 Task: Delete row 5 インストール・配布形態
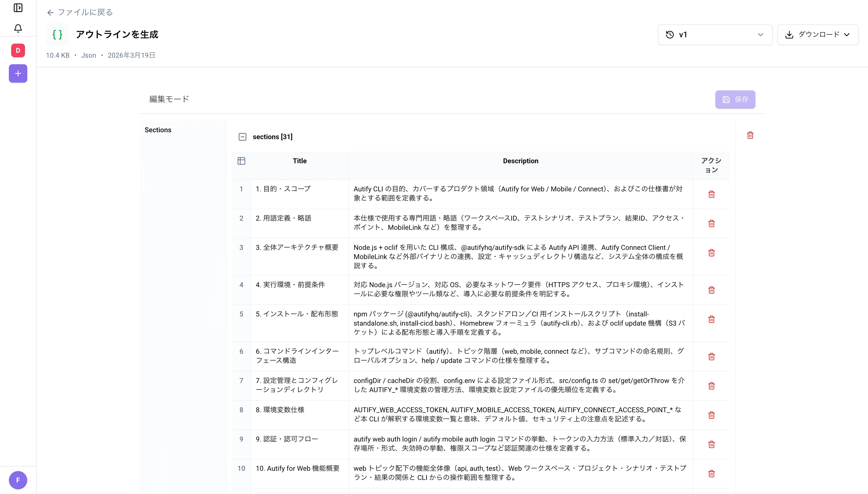point(712,319)
